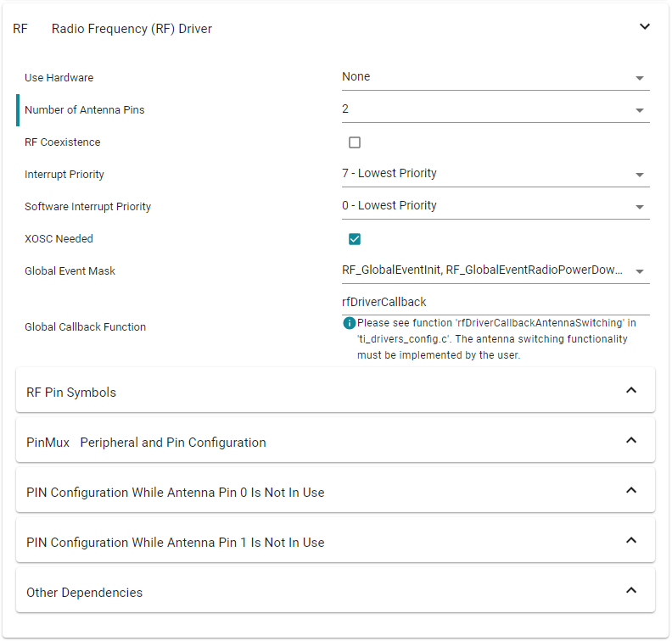Enable the RF Coexistence checkbox

[355, 142]
